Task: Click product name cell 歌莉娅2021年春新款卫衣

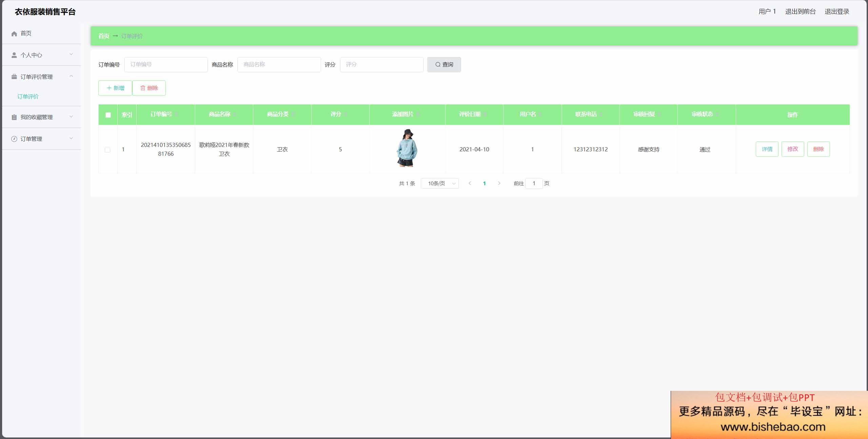Action: pos(224,149)
